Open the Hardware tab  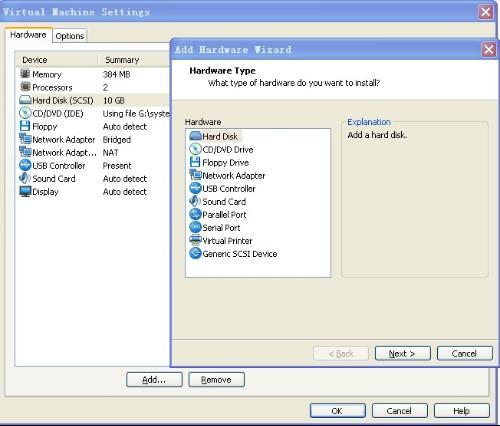tap(28, 35)
